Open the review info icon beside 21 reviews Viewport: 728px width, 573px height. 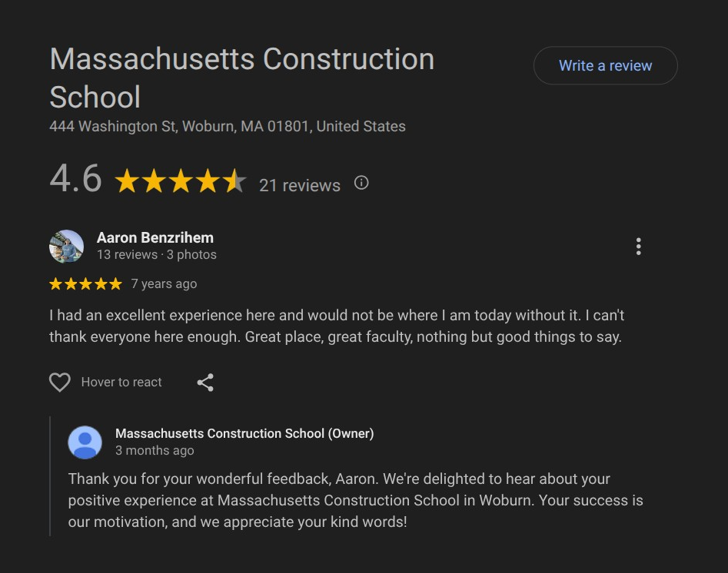click(361, 183)
